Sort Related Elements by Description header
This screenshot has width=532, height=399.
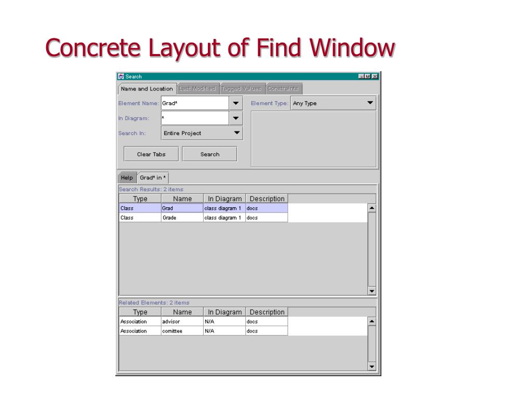click(267, 312)
